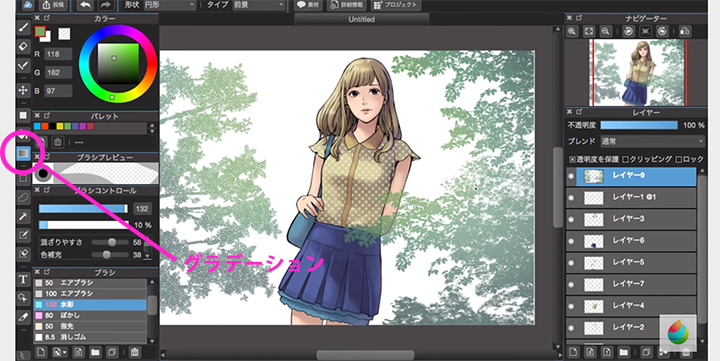Select the Eyedropper tool
Viewport: 720px width, 361px height.
point(23,316)
